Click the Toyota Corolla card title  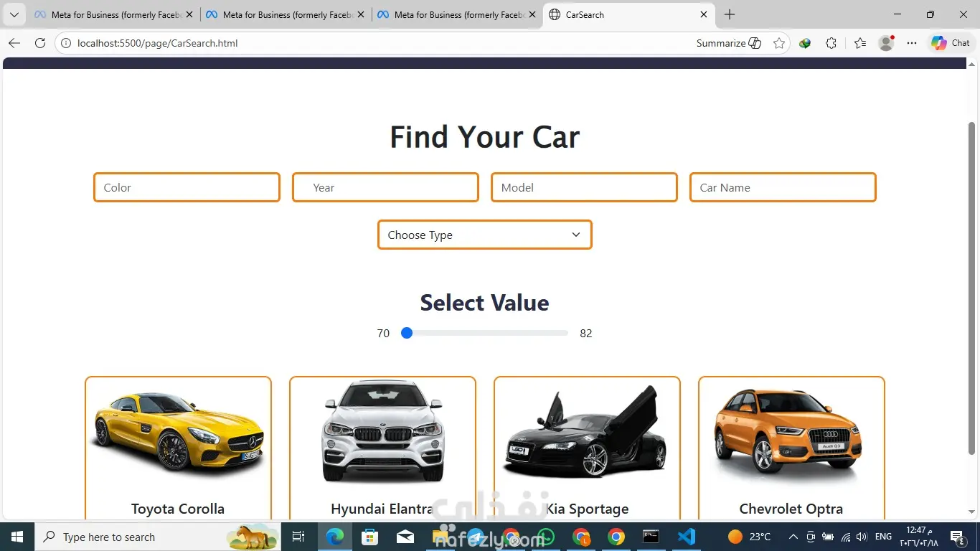click(x=178, y=509)
